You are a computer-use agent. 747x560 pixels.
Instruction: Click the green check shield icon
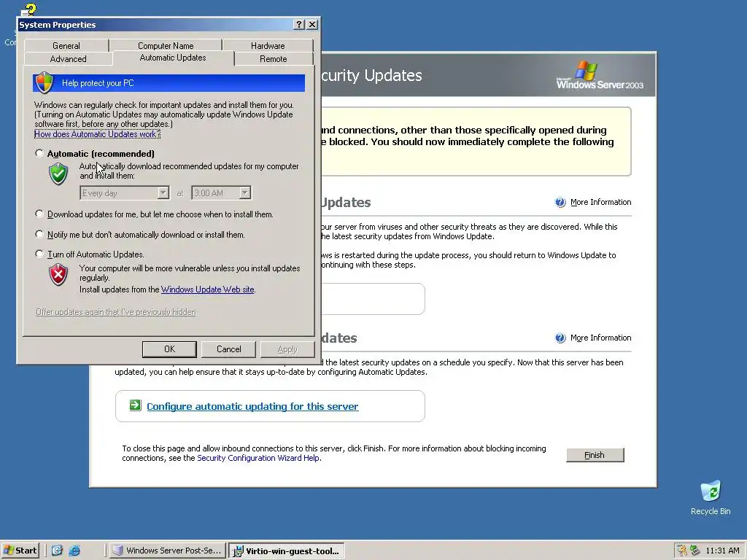58,174
